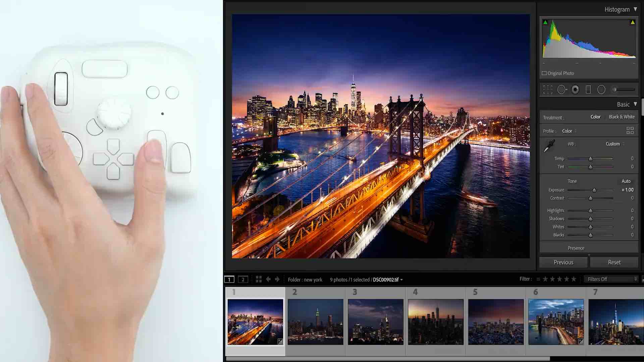Switch to Filters Off dropdown

[x=611, y=279]
